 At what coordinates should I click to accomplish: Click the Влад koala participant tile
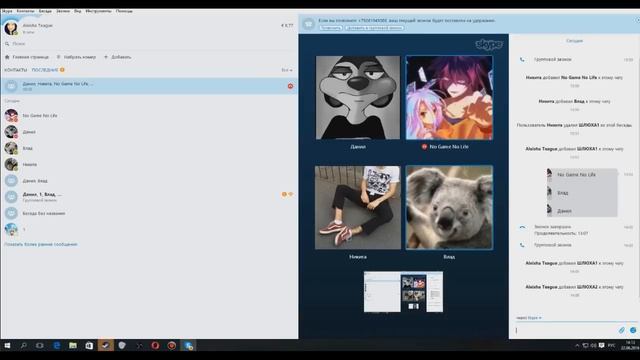tap(449, 207)
